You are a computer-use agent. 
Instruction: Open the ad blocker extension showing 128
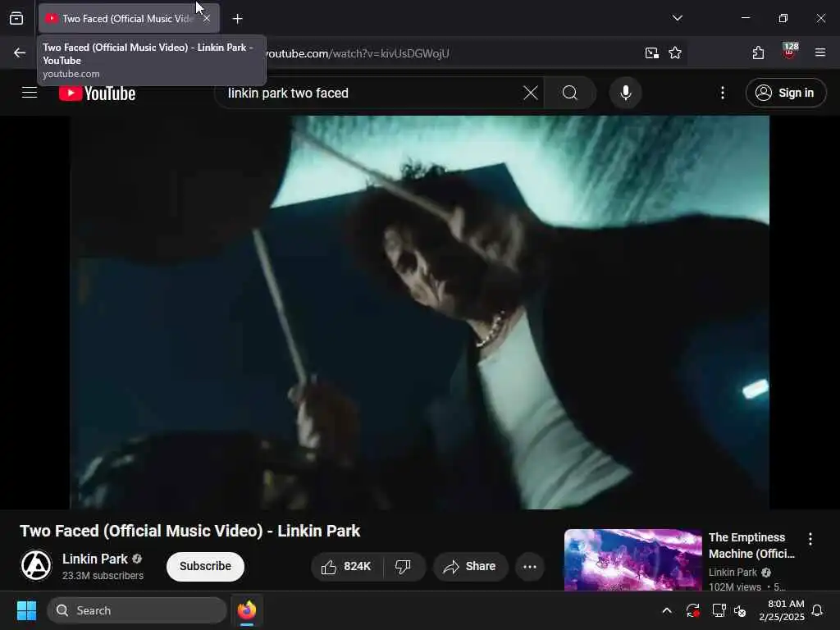[x=789, y=52]
